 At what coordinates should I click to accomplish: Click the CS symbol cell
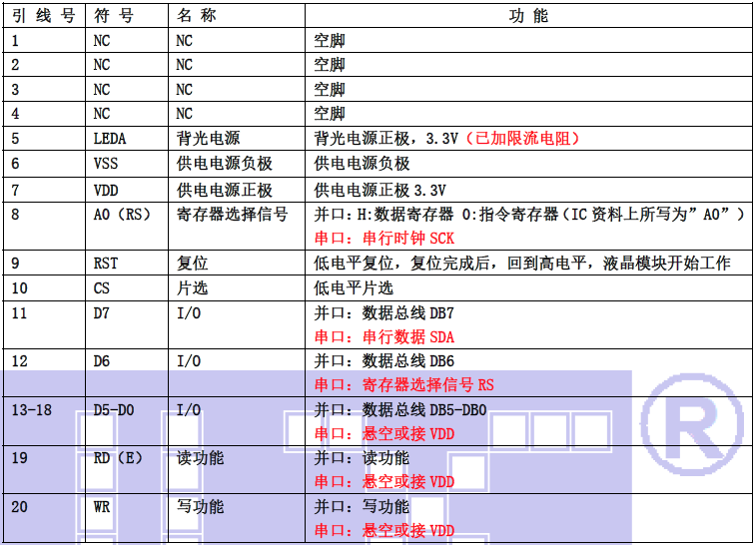pyautogui.click(x=101, y=288)
